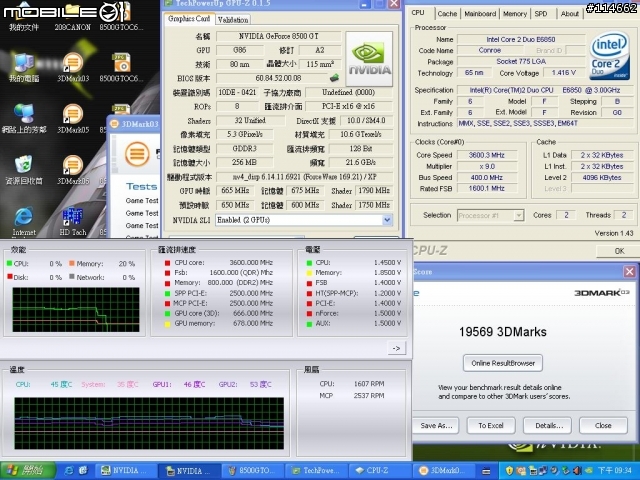Click the yellow indicator beside GPU memory
This screenshot has width=640, height=480.
click(x=167, y=324)
